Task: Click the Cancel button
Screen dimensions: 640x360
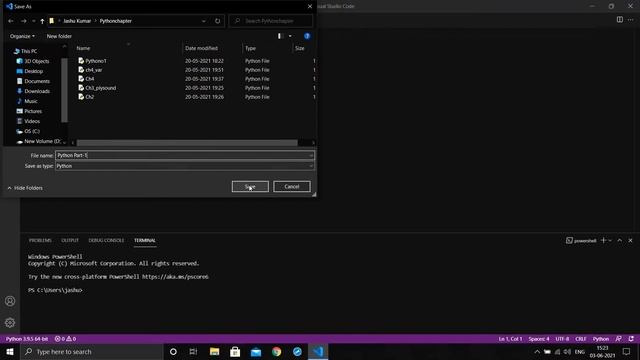Action: coord(292,187)
